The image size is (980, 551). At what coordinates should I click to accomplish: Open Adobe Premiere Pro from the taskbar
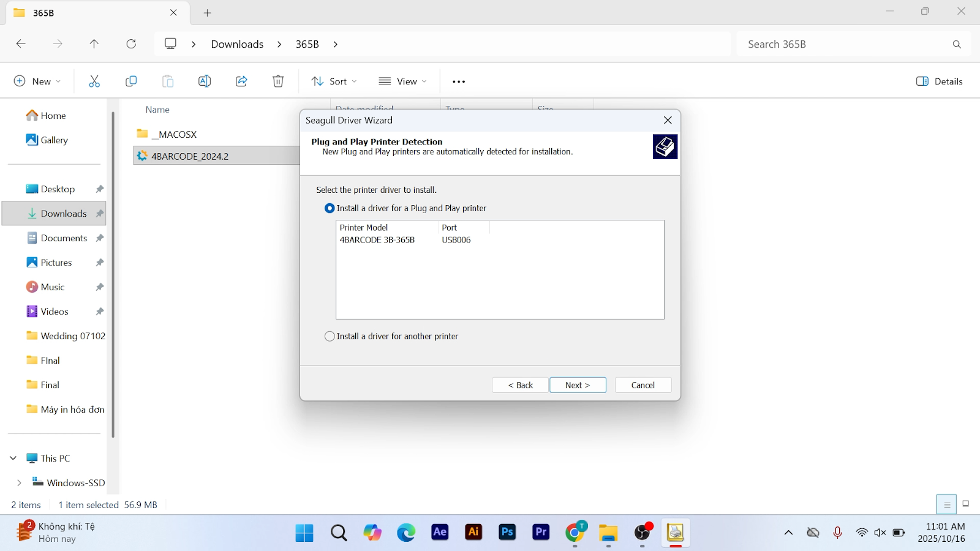pos(541,533)
